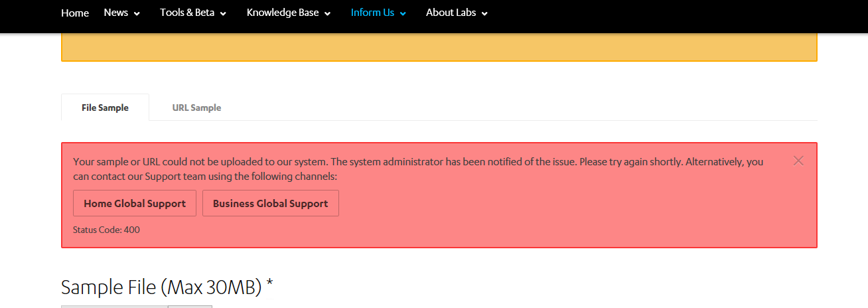Switch to the URL Sample tab
The width and height of the screenshot is (868, 308).
click(x=196, y=108)
